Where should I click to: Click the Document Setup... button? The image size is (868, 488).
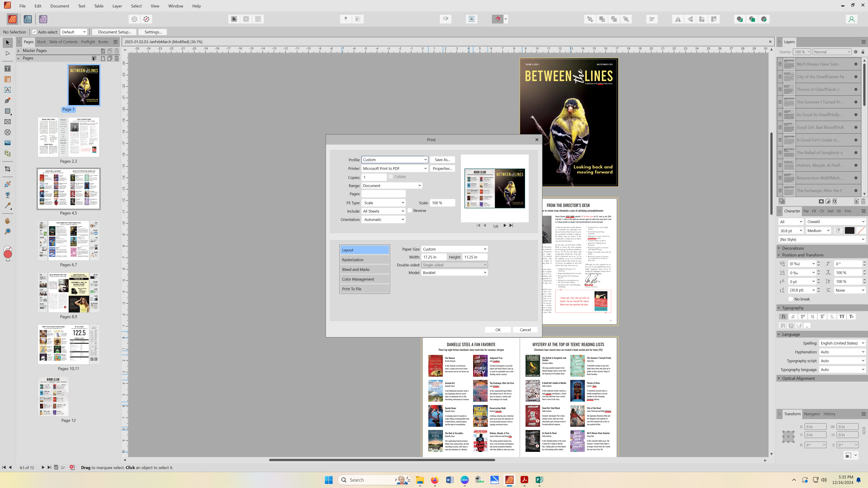(x=115, y=32)
